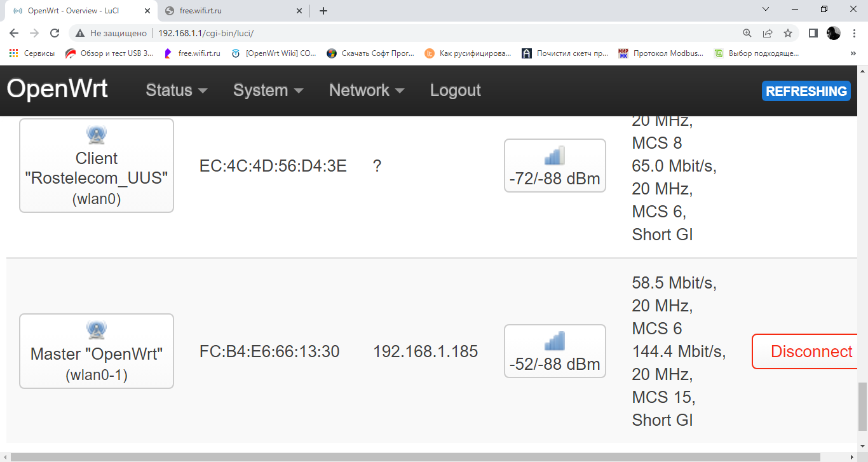Click the back navigation arrow
Image resolution: width=868 pixels, height=462 pixels.
[x=14, y=33]
